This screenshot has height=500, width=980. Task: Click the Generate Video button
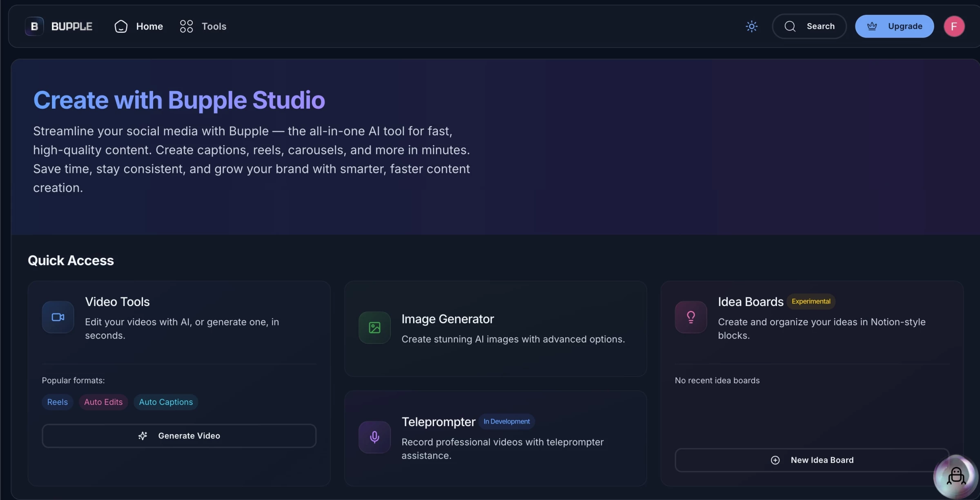click(179, 436)
